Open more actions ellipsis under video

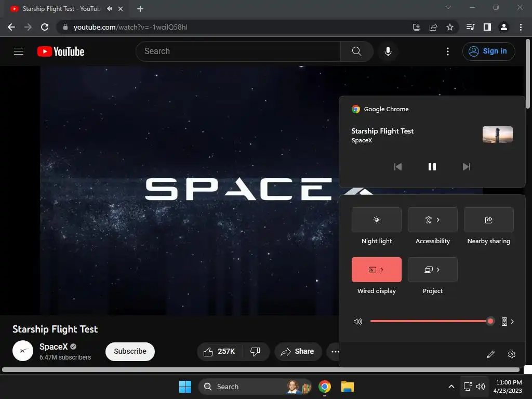coord(335,352)
